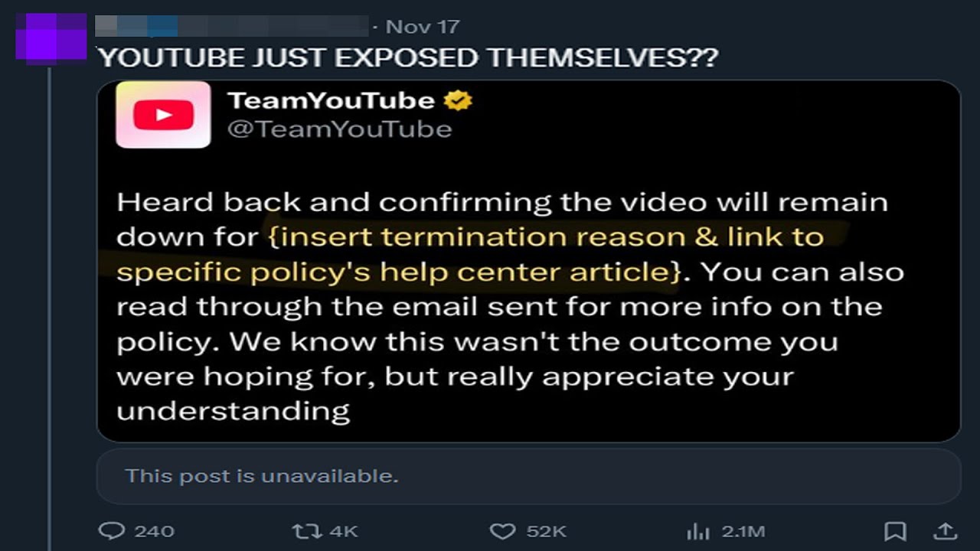The height and width of the screenshot is (551, 980).
Task: Open the @TeamYouTube handle
Action: pos(339,129)
